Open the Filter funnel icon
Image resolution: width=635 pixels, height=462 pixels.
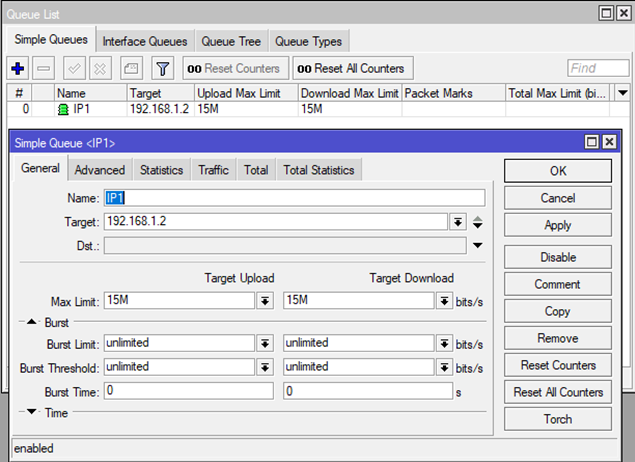tap(163, 69)
